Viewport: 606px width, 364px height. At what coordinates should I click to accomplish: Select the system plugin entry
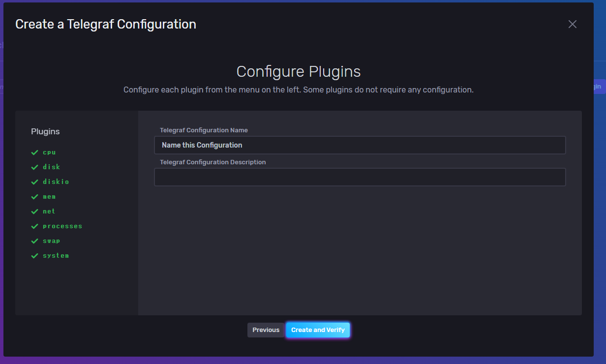click(56, 256)
